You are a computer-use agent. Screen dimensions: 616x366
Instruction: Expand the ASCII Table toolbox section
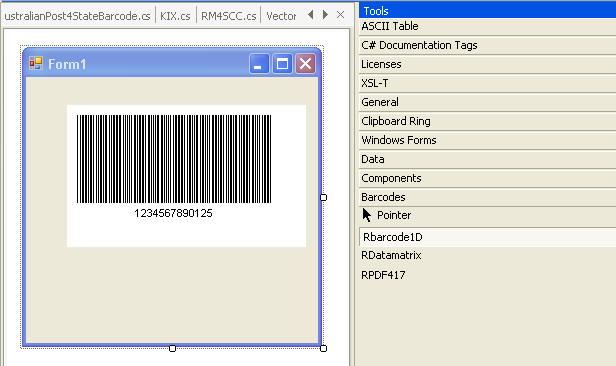click(487, 26)
